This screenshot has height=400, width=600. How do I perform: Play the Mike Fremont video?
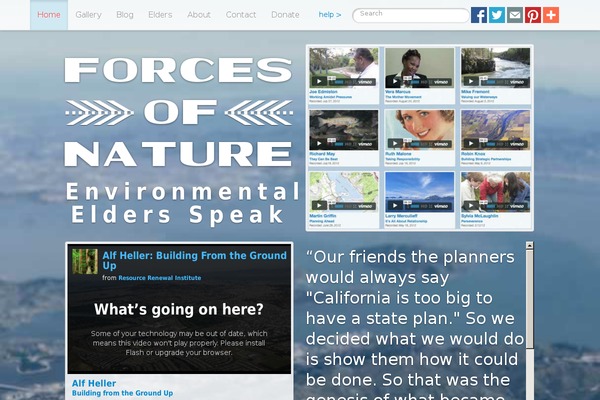click(x=471, y=82)
